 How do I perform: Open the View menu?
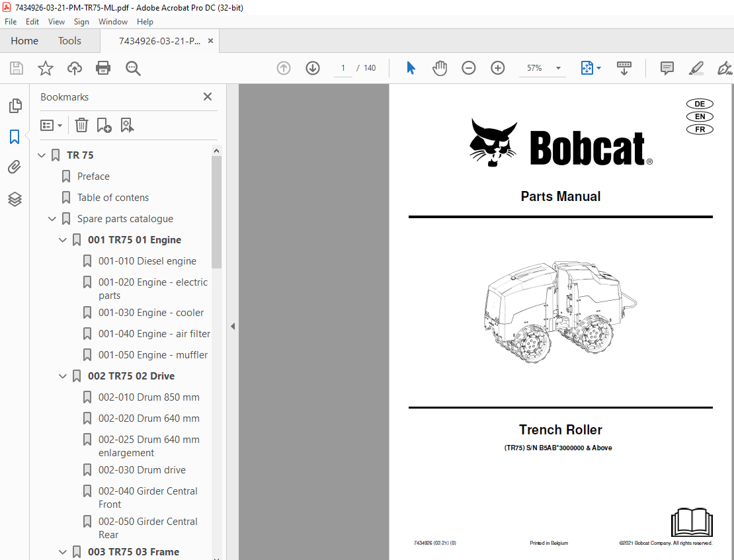tap(56, 22)
